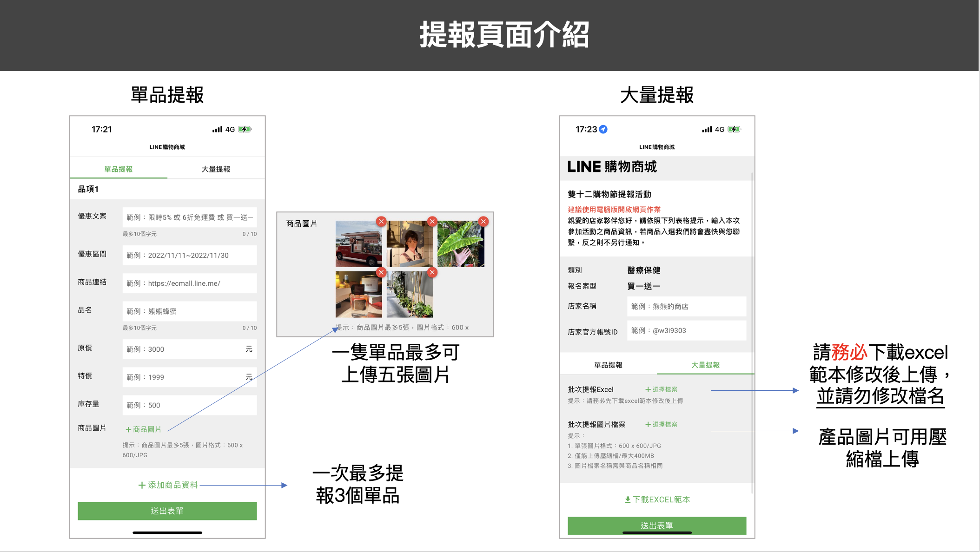Switch to 大量提報 tab in right phone

705,365
